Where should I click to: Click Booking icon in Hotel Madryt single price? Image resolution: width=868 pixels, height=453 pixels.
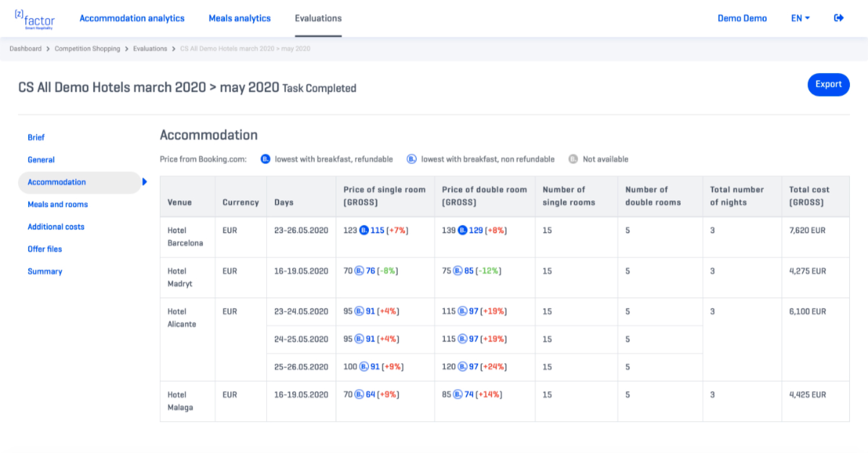coord(359,271)
